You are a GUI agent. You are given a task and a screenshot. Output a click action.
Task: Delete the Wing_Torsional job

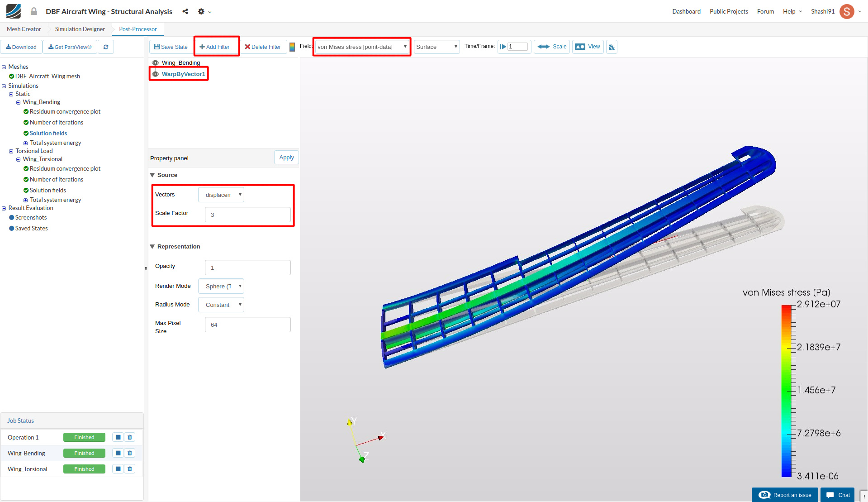[x=130, y=469]
